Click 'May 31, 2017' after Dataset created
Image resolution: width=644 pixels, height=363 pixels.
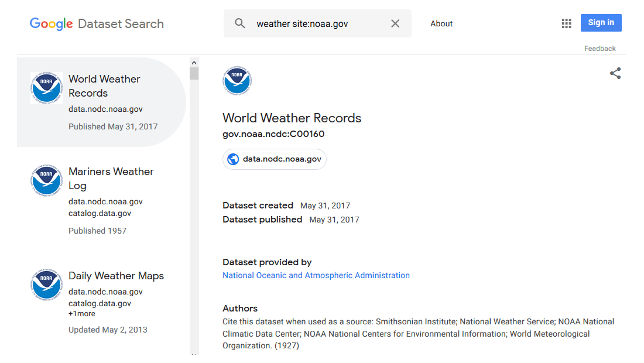tap(326, 206)
